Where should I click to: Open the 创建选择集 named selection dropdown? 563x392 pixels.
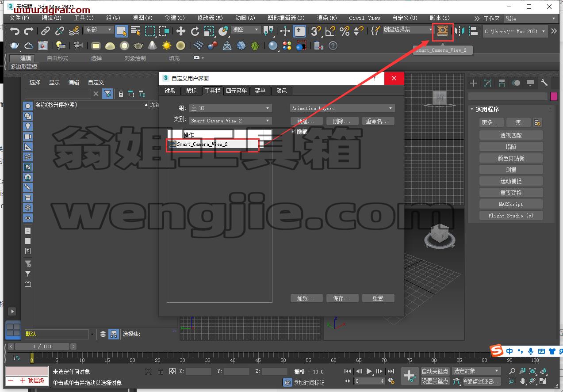pyautogui.click(x=408, y=30)
